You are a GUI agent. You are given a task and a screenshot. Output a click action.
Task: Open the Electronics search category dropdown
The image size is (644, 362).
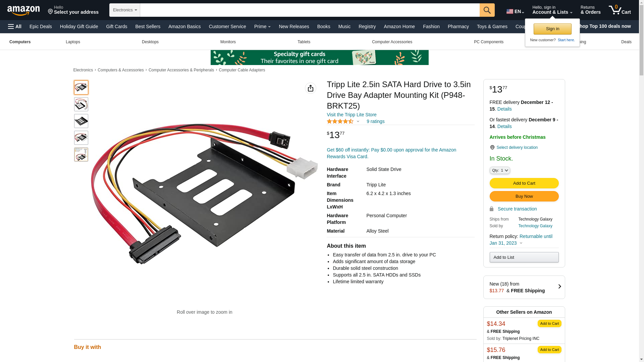(x=125, y=10)
